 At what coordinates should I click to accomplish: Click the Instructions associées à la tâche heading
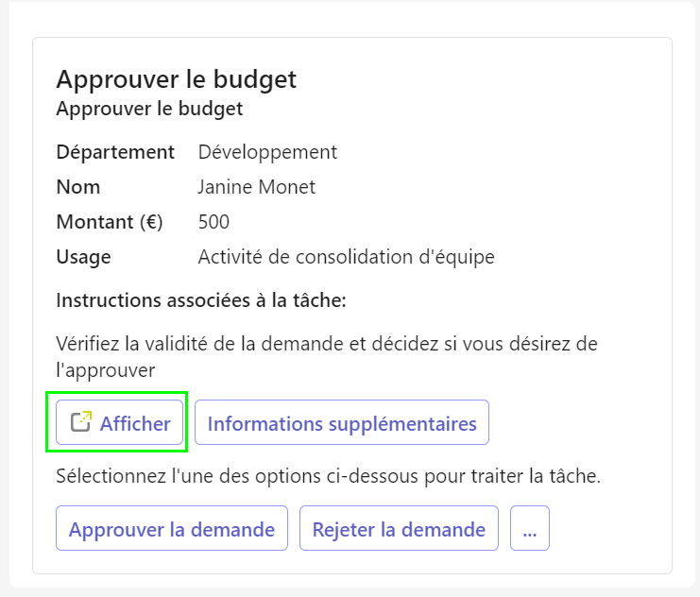[x=201, y=300]
